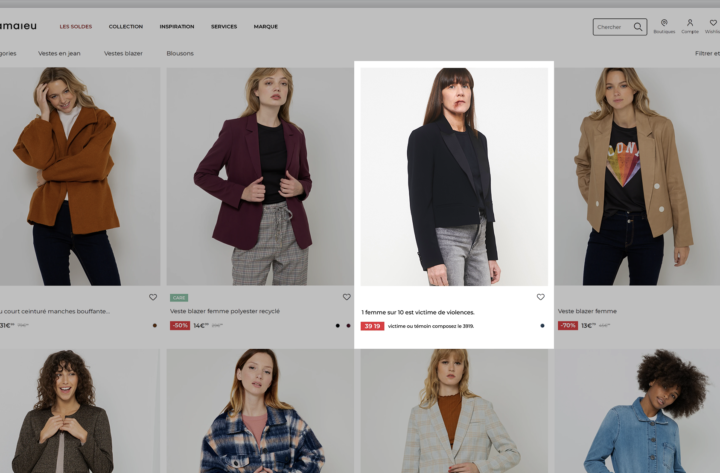Click the red -50% discount badge
Screen dimensions: 720x473
(180, 326)
